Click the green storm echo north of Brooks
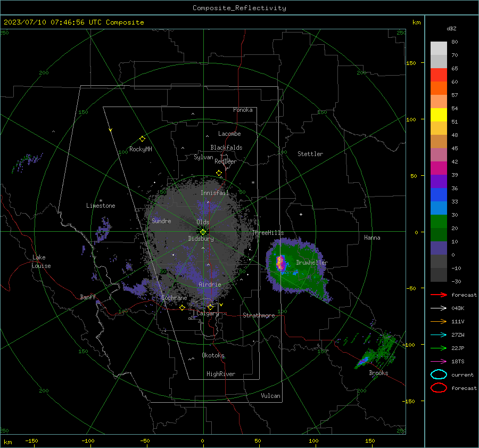Screen dimensions: 479x448 [376, 351]
